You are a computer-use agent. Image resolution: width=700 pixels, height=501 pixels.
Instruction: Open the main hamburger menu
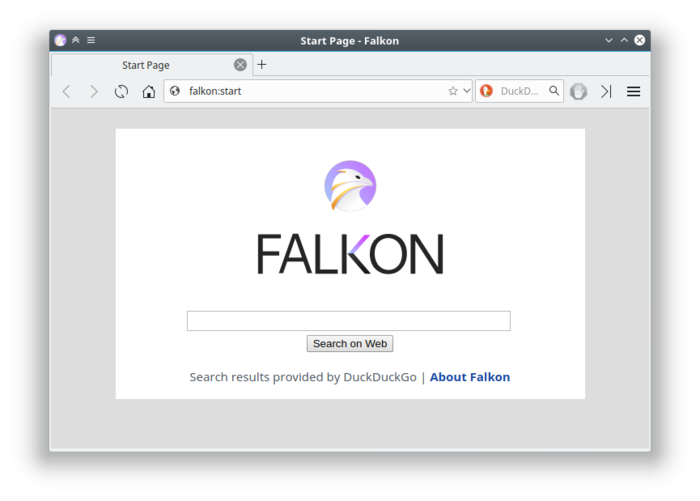tap(633, 92)
